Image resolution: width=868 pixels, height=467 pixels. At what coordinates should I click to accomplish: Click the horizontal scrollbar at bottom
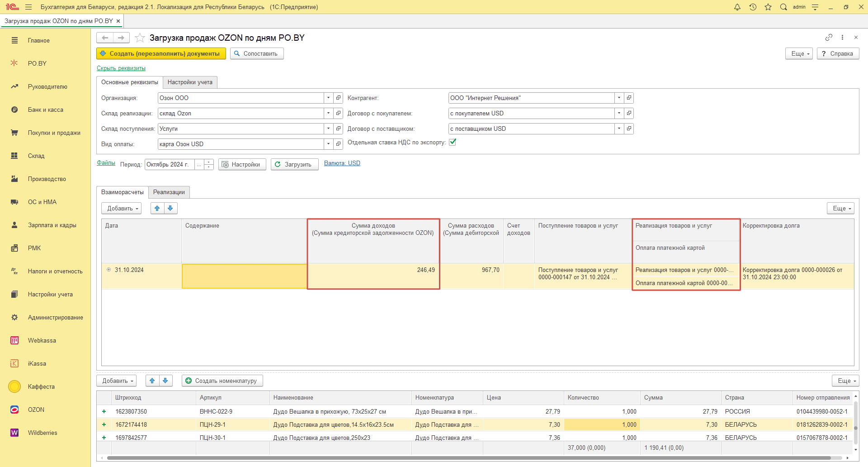[468, 458]
